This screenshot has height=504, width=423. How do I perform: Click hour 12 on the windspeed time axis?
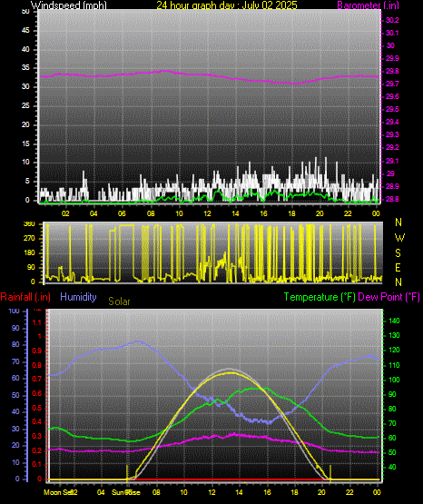pos(207,213)
